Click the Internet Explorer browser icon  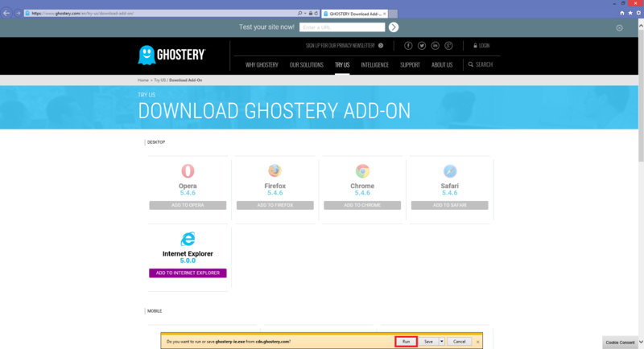tap(188, 239)
